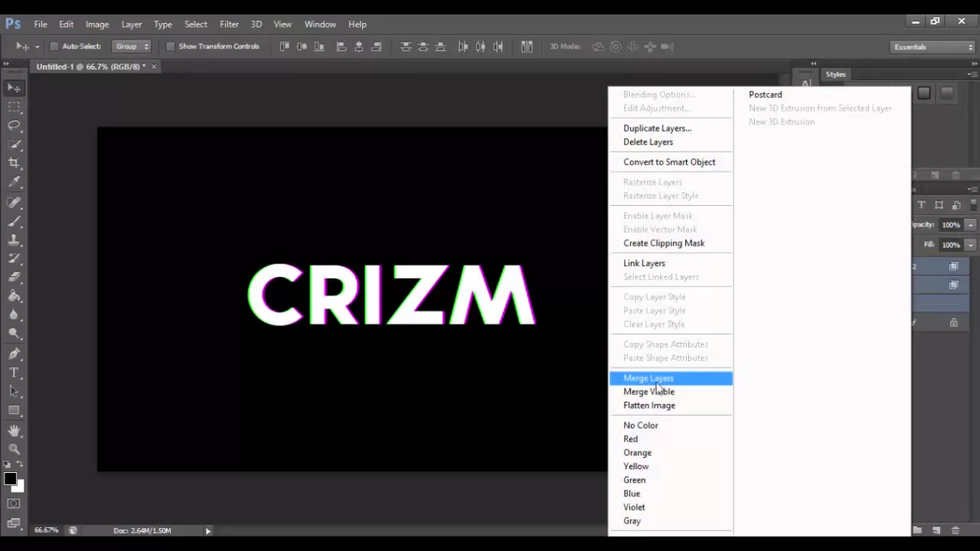The height and width of the screenshot is (551, 980).
Task: Select the Hand tool
Action: click(x=14, y=431)
